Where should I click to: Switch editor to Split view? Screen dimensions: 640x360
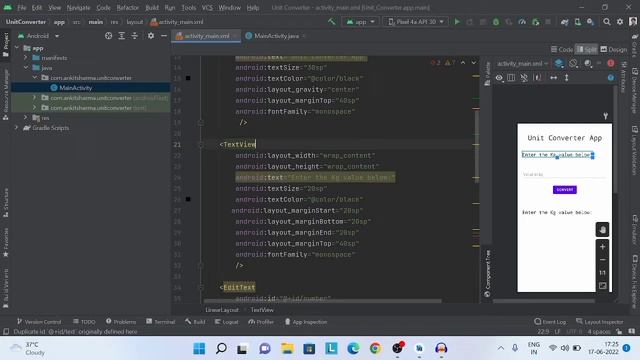[586, 49]
